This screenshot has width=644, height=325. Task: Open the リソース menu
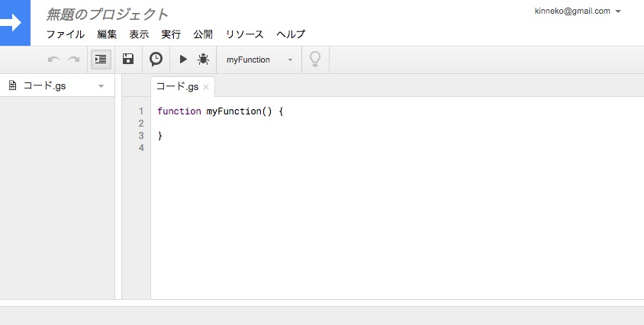tap(244, 34)
